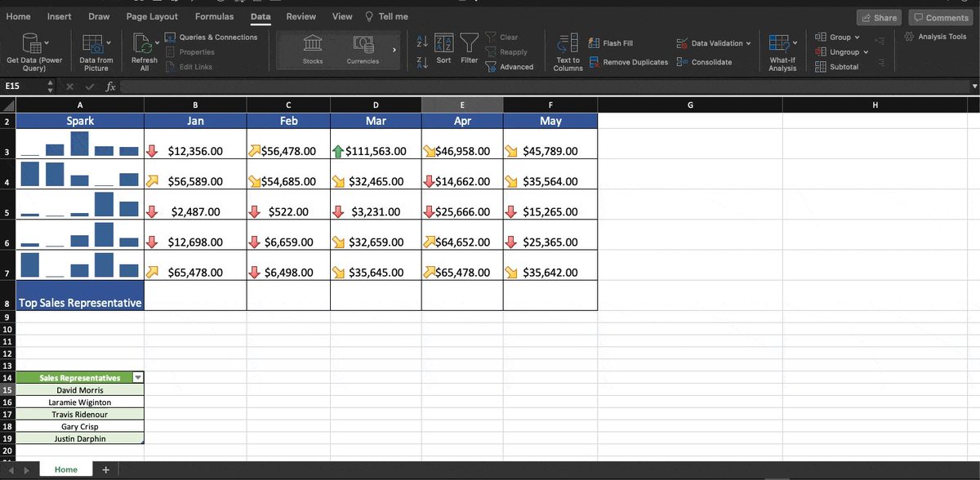The image size is (980, 480).
Task: Open the Comments pane
Action: point(941,17)
